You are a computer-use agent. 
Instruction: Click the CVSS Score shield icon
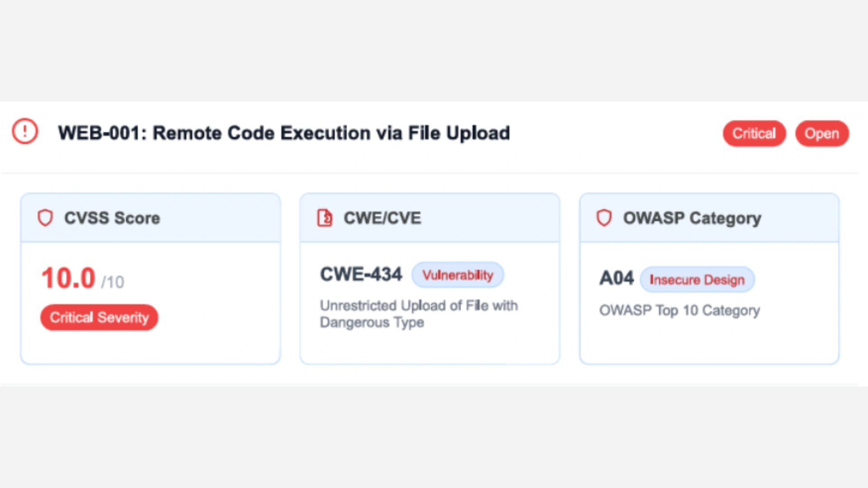45,218
